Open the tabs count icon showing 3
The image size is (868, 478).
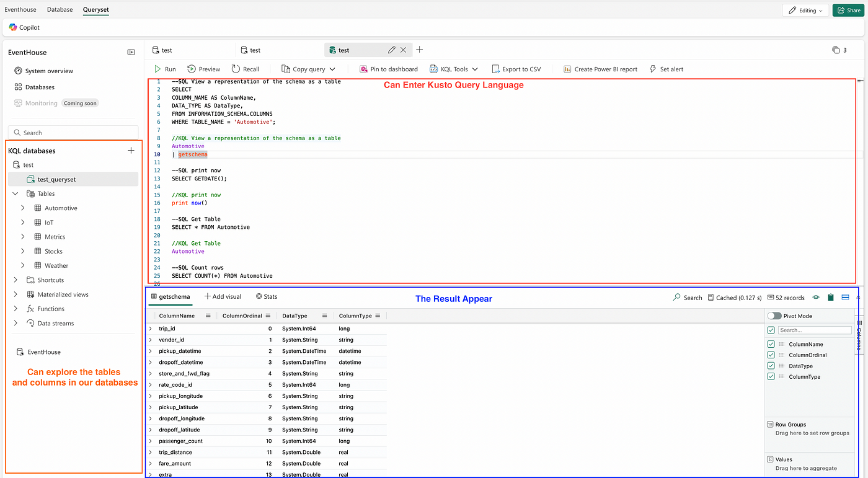coord(839,50)
